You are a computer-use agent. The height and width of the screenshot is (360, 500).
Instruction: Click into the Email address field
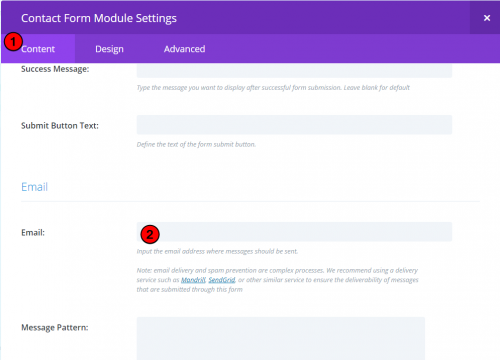[294, 232]
